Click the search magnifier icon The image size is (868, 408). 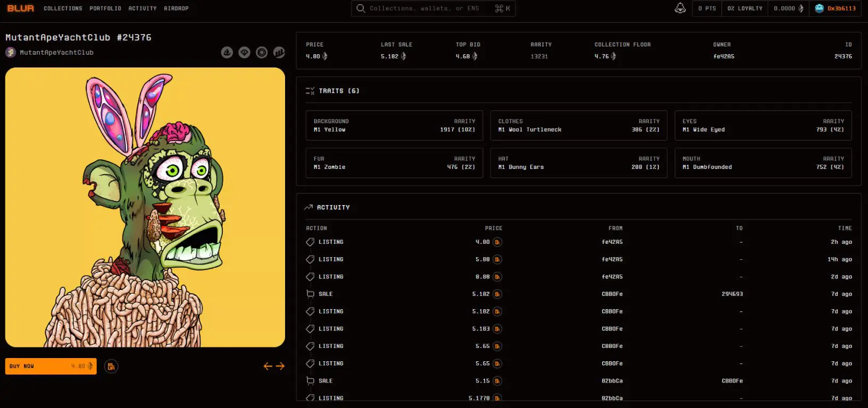pos(361,8)
